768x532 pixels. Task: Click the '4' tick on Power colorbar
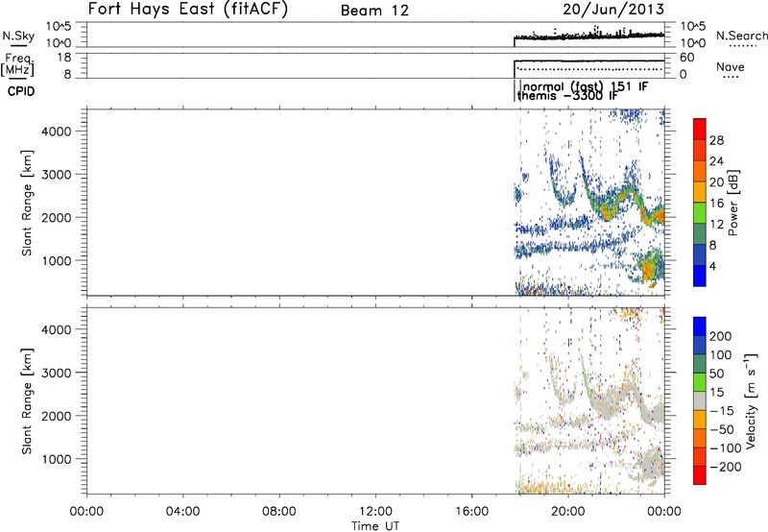(x=712, y=266)
